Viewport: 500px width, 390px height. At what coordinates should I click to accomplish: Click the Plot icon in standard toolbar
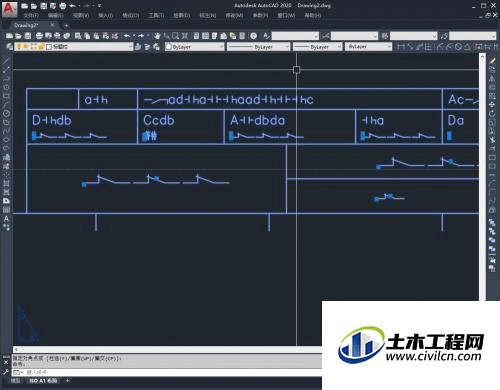click(x=39, y=36)
